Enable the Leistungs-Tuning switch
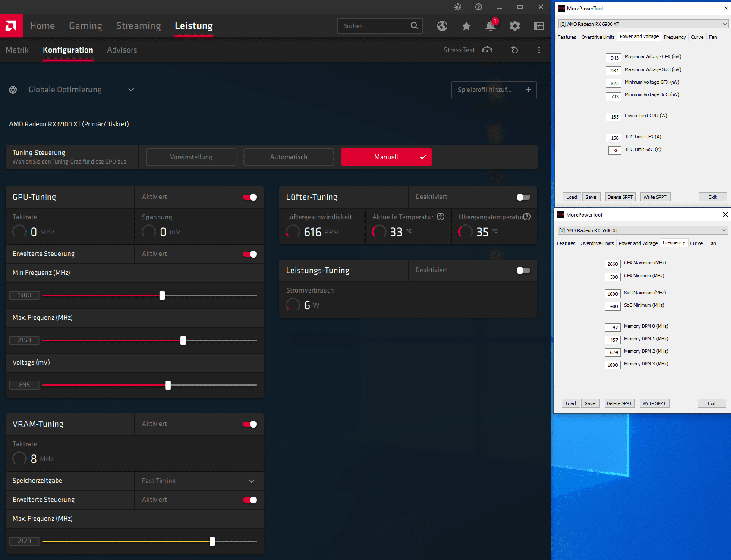This screenshot has width=731, height=560. [523, 271]
